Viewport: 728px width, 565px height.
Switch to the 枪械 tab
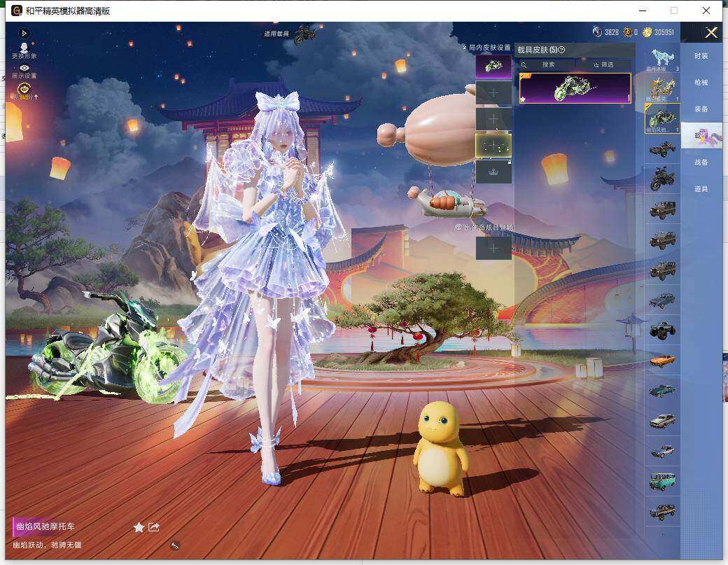(701, 82)
